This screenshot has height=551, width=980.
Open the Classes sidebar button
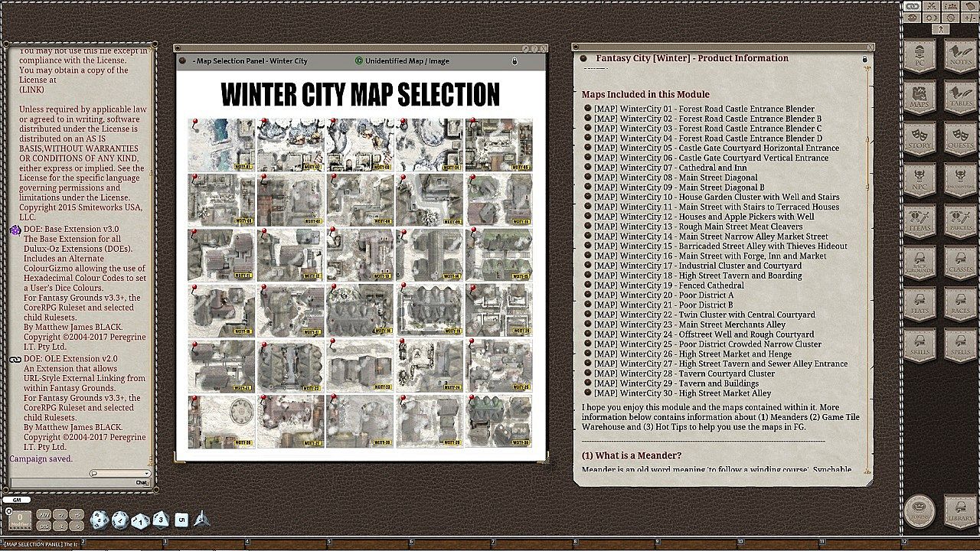(x=959, y=264)
